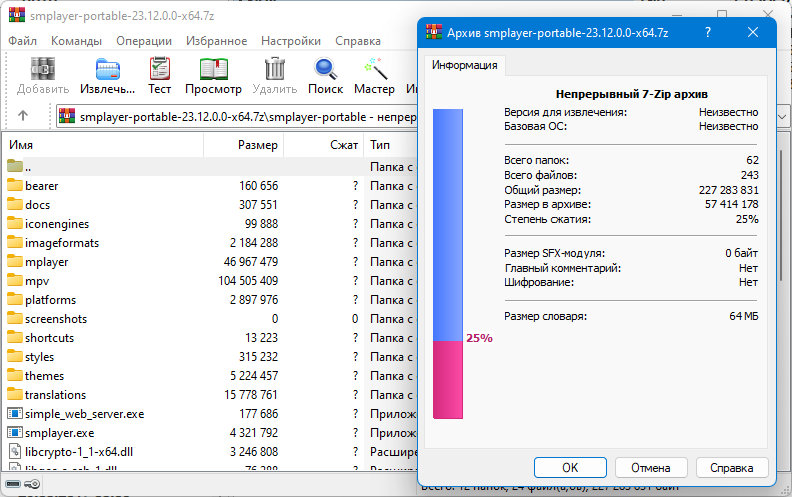Click the Всего папок count 62
The image size is (792, 497).
coord(753,160)
